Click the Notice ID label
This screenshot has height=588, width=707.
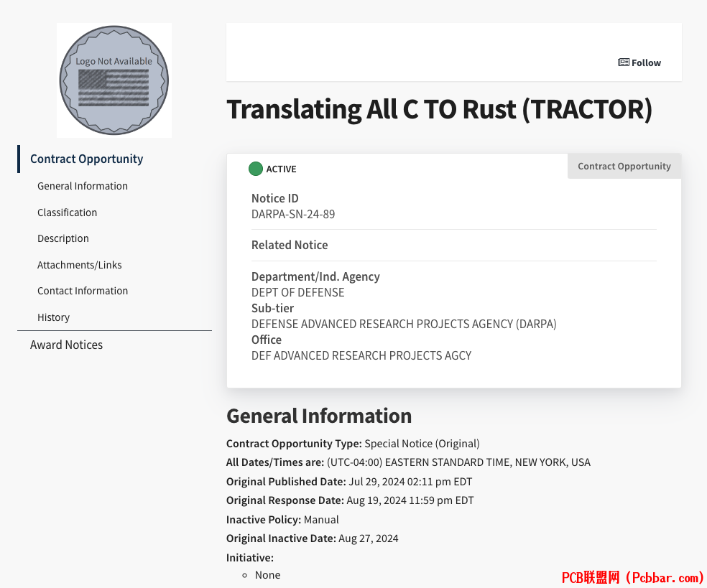[275, 199]
